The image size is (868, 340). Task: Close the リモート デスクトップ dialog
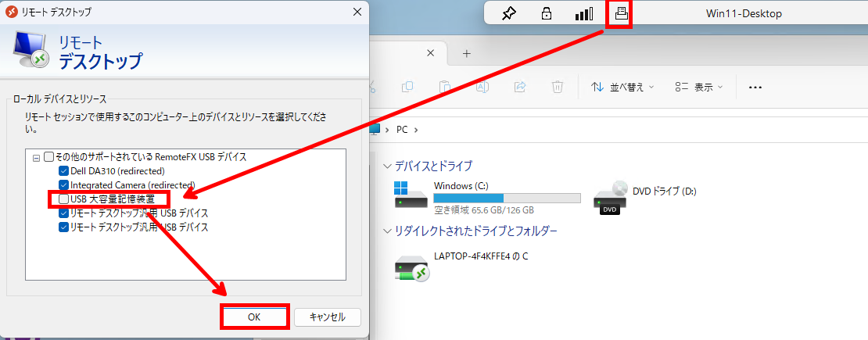[356, 12]
